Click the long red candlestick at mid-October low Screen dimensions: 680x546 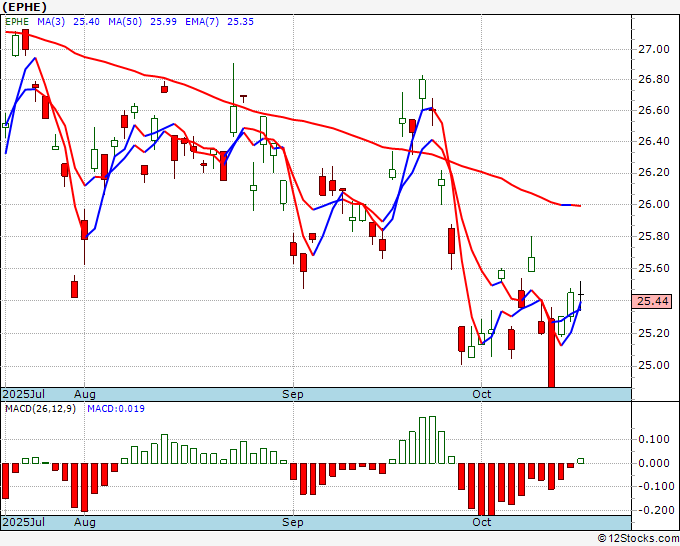[x=552, y=347]
